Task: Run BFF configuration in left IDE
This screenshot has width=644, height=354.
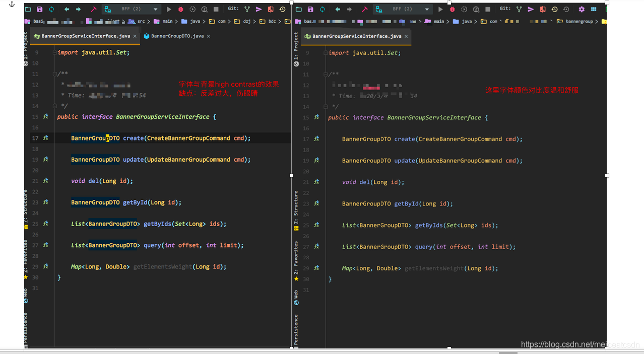Action: tap(169, 9)
